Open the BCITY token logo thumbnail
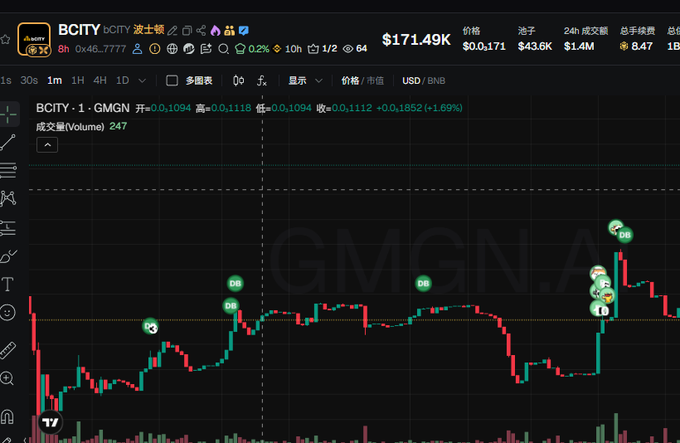Screen dimensions: 680x443 click(34, 39)
